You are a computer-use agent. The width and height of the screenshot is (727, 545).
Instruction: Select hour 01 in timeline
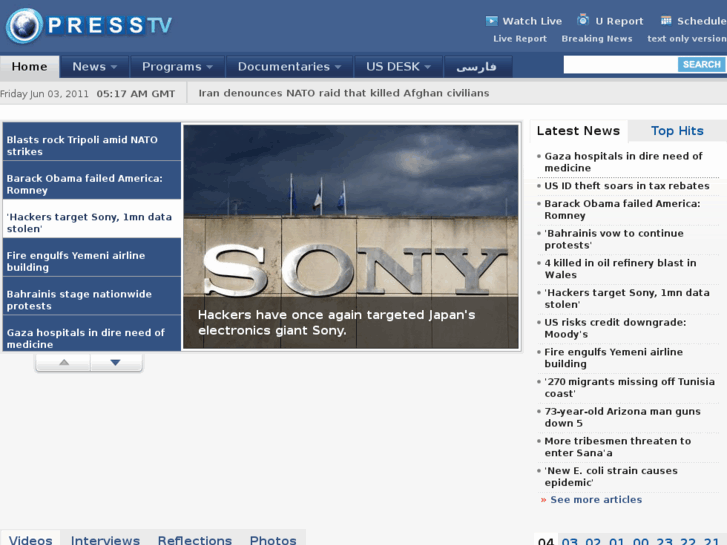click(617, 541)
